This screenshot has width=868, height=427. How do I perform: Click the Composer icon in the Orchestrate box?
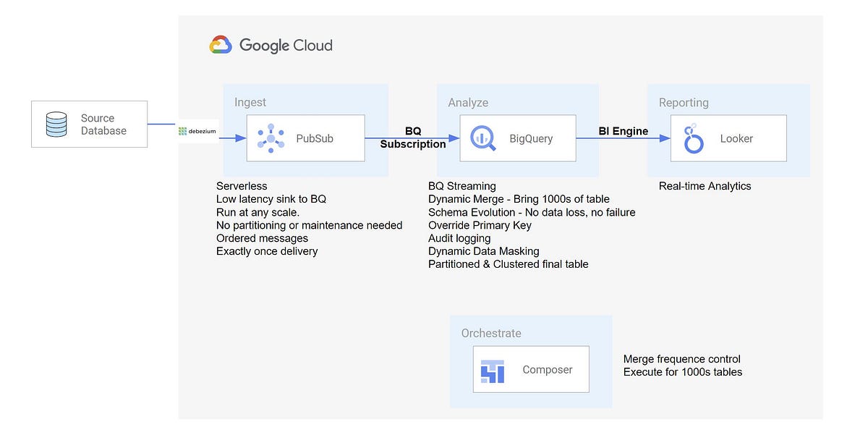tap(491, 369)
